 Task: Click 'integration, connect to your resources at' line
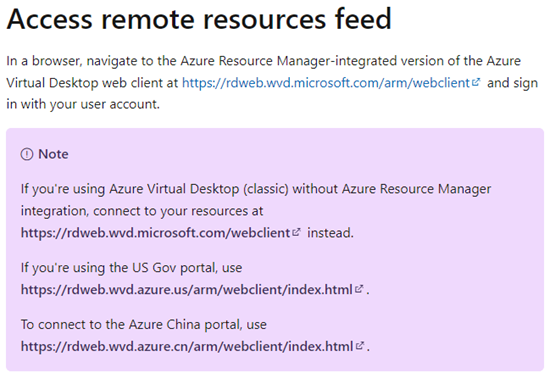pos(142,211)
